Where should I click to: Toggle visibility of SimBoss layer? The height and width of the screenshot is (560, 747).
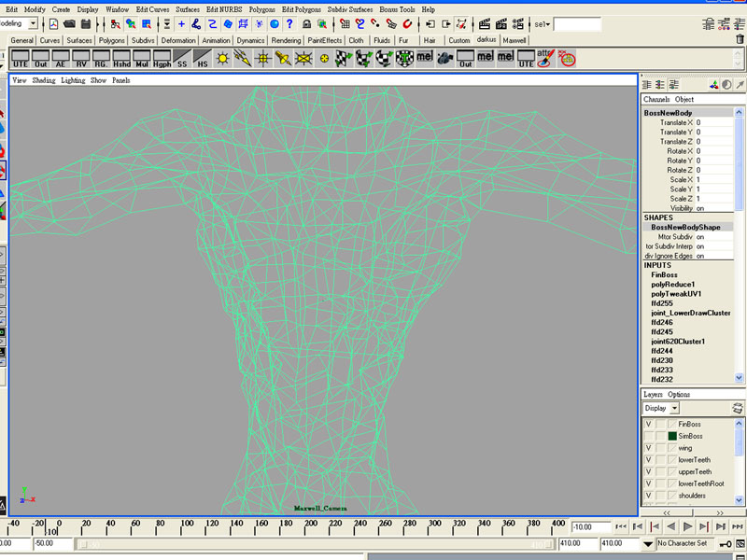point(648,436)
